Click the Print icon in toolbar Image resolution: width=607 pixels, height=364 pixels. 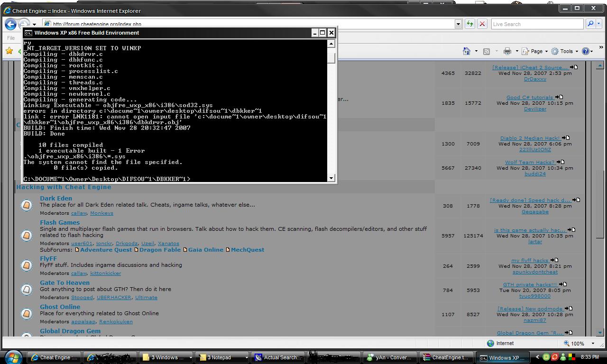tap(507, 51)
